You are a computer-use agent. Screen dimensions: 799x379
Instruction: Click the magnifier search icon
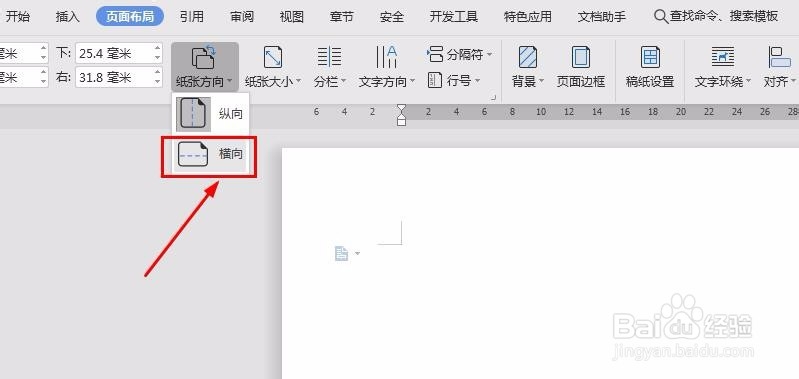pos(661,17)
